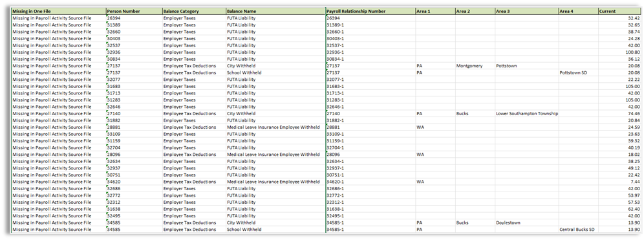Click Current value 49.12
Screen dimensions: 644x240
(619, 168)
